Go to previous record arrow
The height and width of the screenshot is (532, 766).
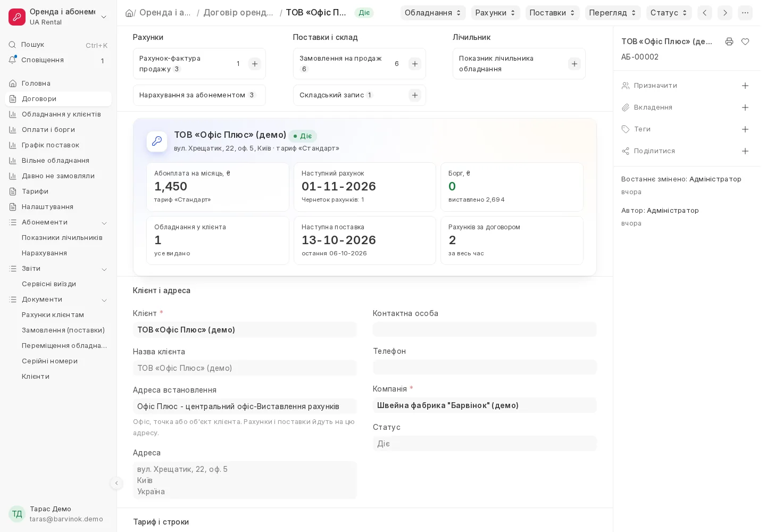(x=705, y=13)
